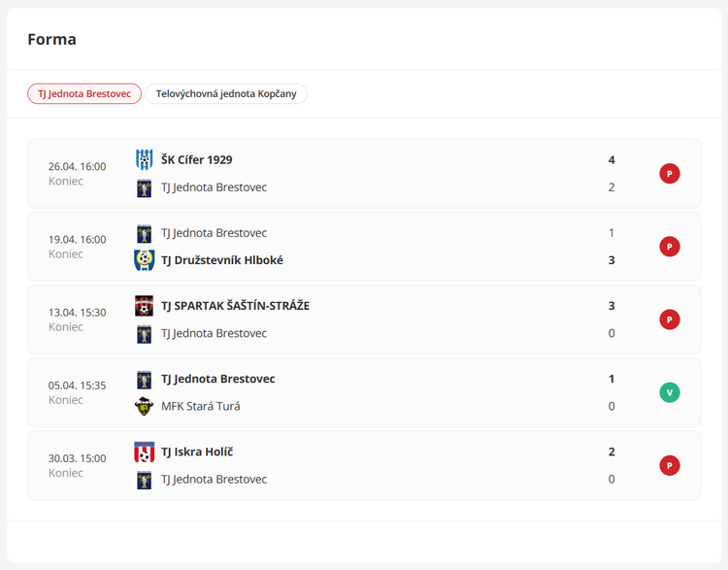The height and width of the screenshot is (570, 728).
Task: Click Iskra Holíč score of 2
Action: (x=612, y=452)
